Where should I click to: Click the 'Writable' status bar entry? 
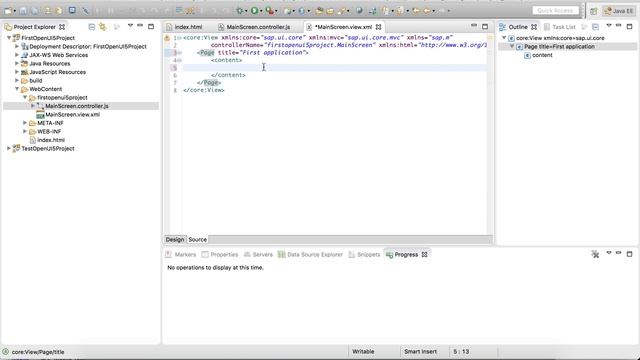(x=363, y=351)
